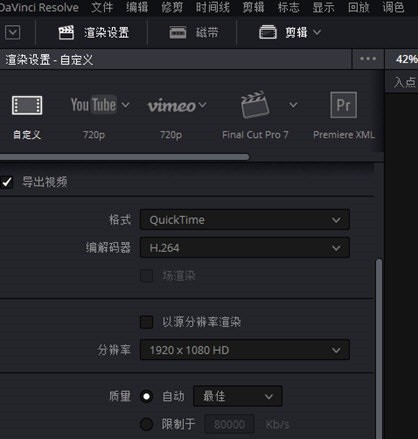Tick the disabled 场渲染 checkbox
This screenshot has width=418, height=439.
146,276
